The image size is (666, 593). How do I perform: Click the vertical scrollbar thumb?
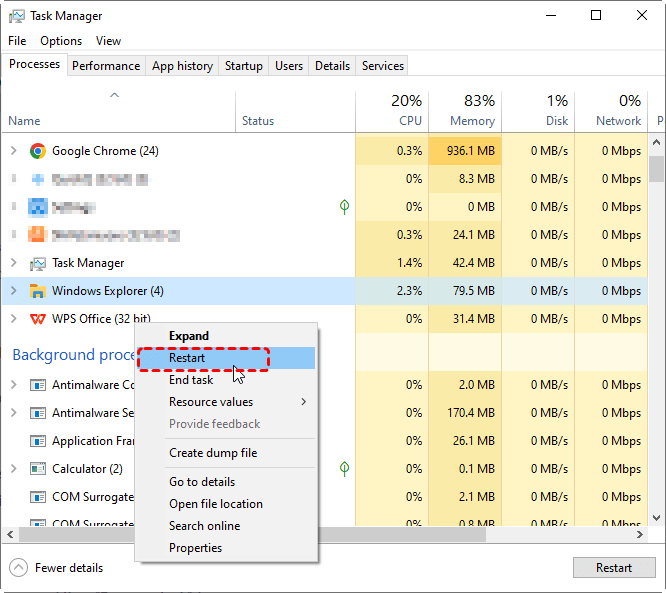click(657, 169)
